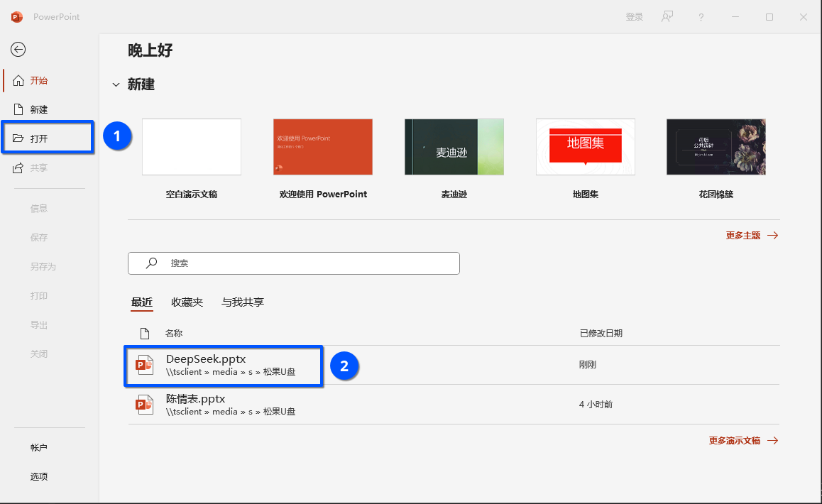The width and height of the screenshot is (822, 504).
Task: Click into the 搜索 search box
Action: (294, 263)
